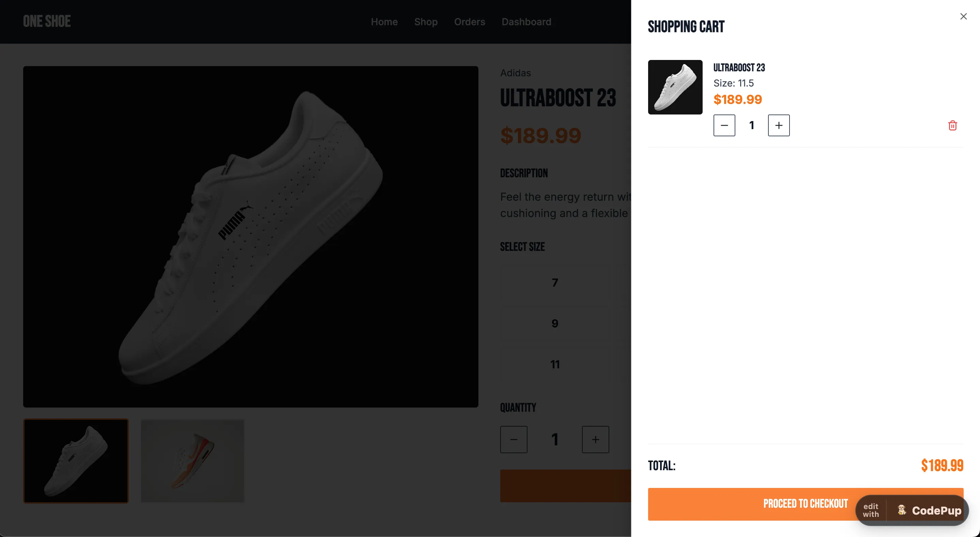Viewport: 980px width, 537px height.
Task: Click the ONE SHOE logo
Action: coord(46,21)
